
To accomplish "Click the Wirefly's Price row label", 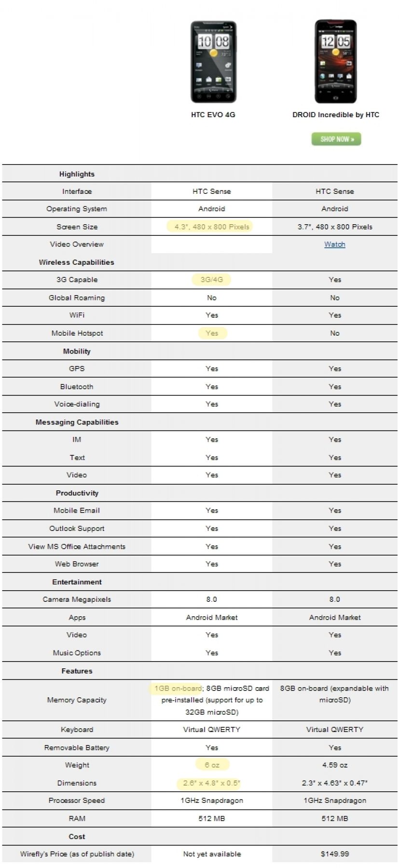I will pyautogui.click(x=77, y=854).
